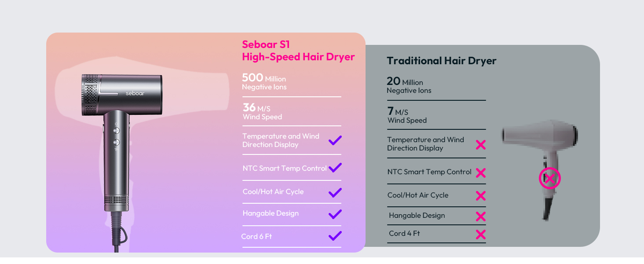Click the 7 M/S Wind Speed value
The height and width of the screenshot is (264, 644).
(x=407, y=116)
